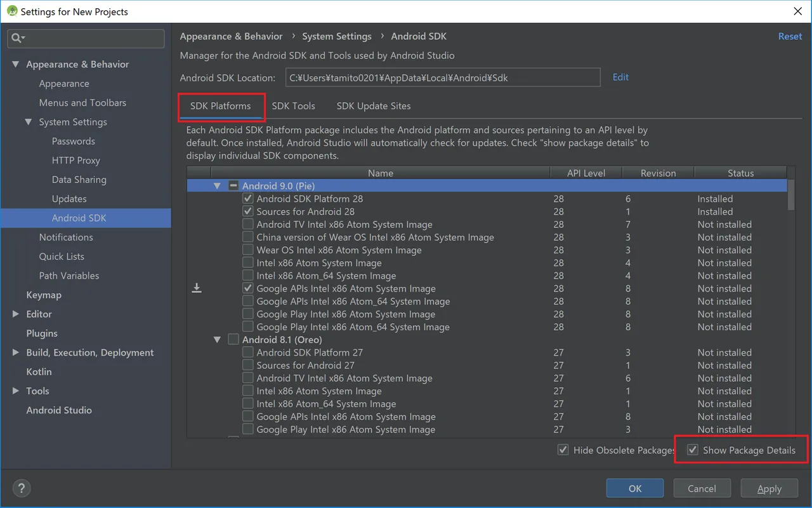Screen dimensions: 812x508
Task: Uncheck Sources for Android 28
Action: point(248,211)
